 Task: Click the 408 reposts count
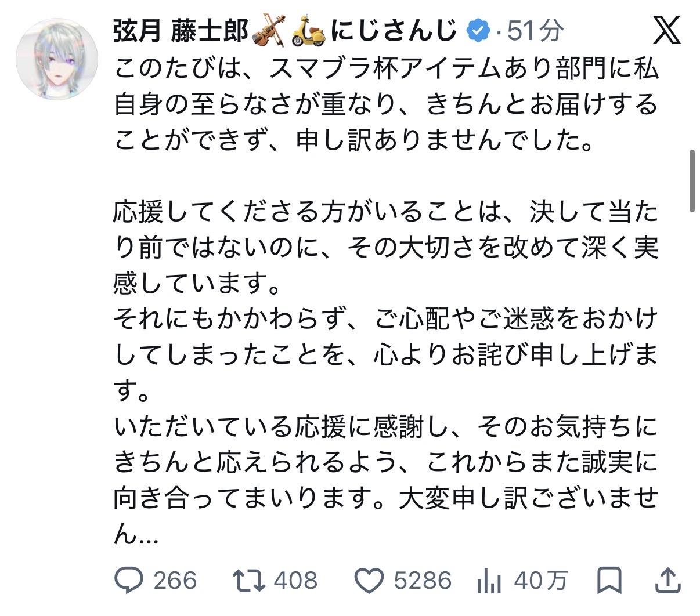(295, 580)
